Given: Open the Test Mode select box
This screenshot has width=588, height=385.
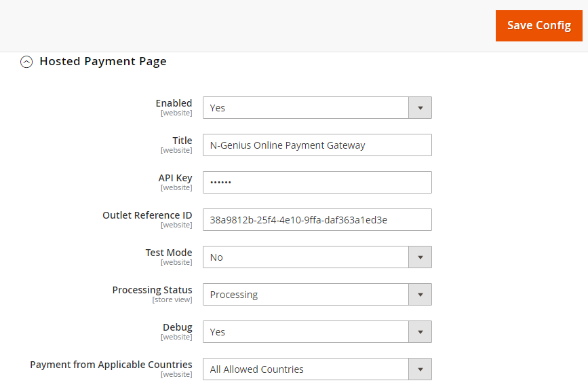Looking at the screenshot, I should tap(305, 257).
